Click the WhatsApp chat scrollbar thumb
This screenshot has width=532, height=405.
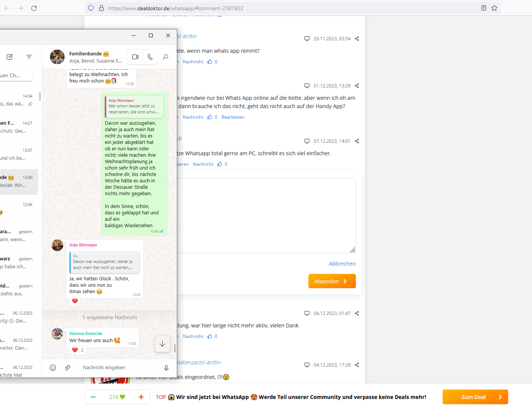pyautogui.click(x=175, y=348)
